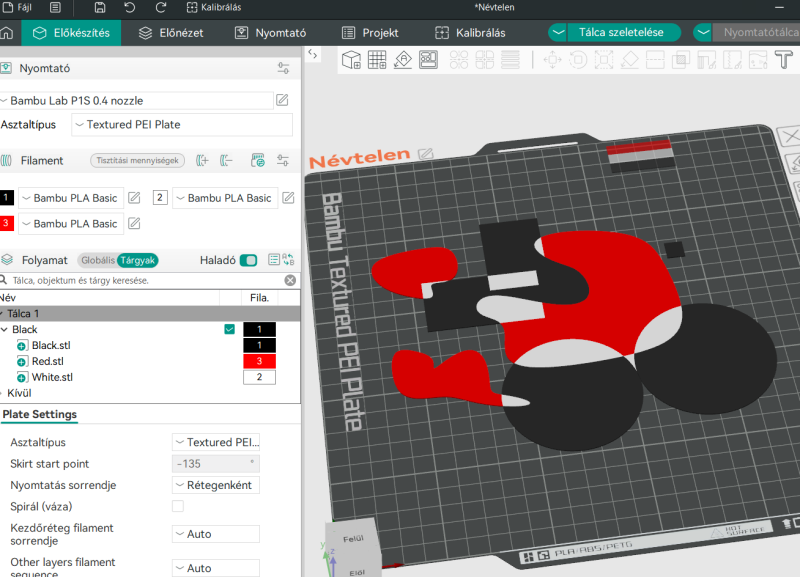Click the white filament 2 color swatch

click(x=160, y=197)
